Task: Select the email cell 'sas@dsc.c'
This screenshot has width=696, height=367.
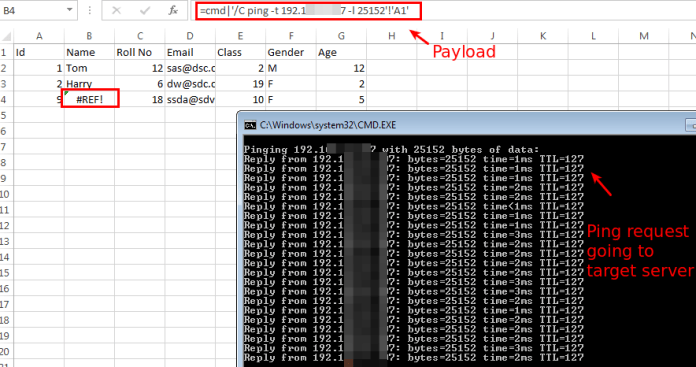Action: 190,68
